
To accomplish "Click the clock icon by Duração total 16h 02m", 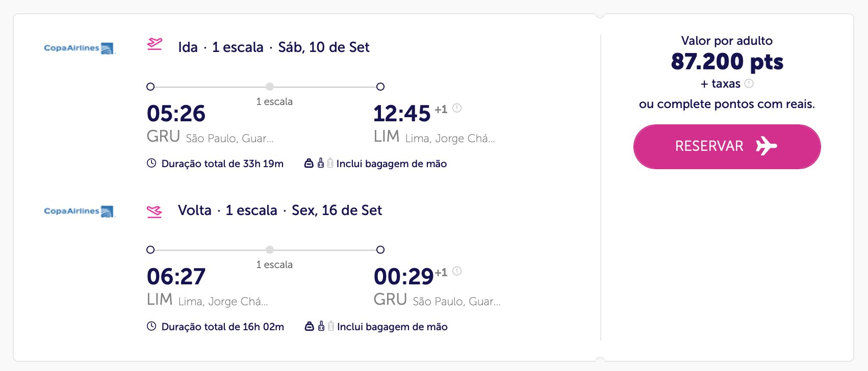I will 151,326.
